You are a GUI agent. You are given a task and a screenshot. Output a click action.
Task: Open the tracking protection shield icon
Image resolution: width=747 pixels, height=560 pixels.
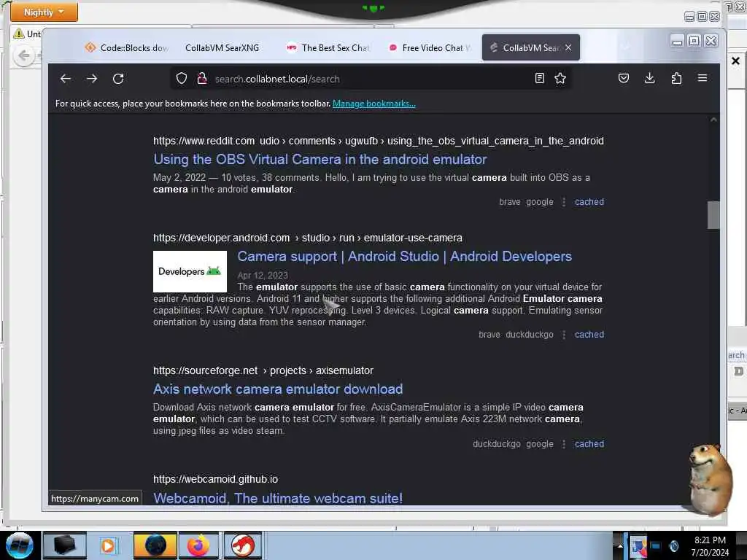point(182,79)
